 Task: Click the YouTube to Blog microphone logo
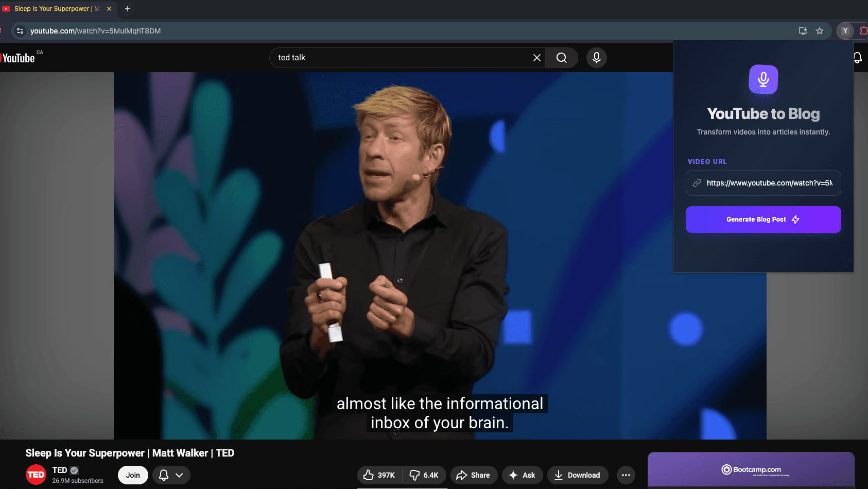coord(763,79)
